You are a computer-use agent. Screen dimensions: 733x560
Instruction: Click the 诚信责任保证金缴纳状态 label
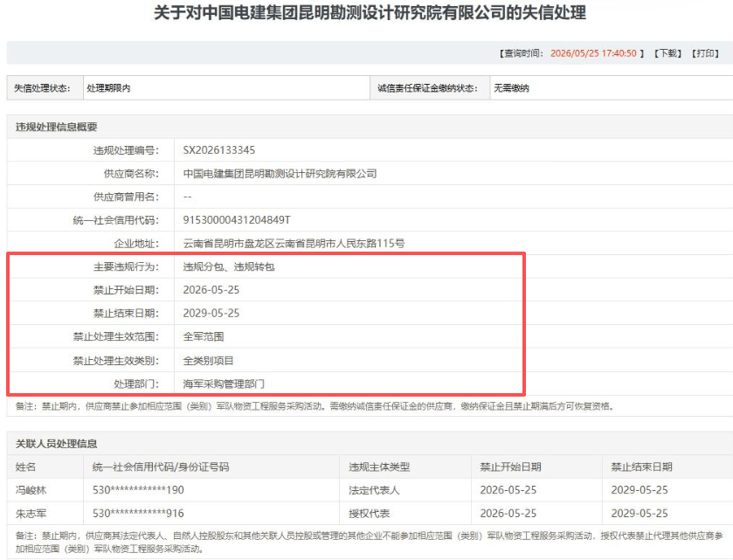coord(427,88)
